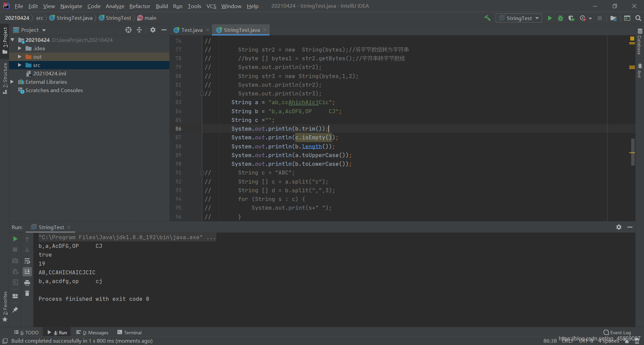Screen dimensions: 644x345
Task: Locate current file in Project tree
Action: 128,30
